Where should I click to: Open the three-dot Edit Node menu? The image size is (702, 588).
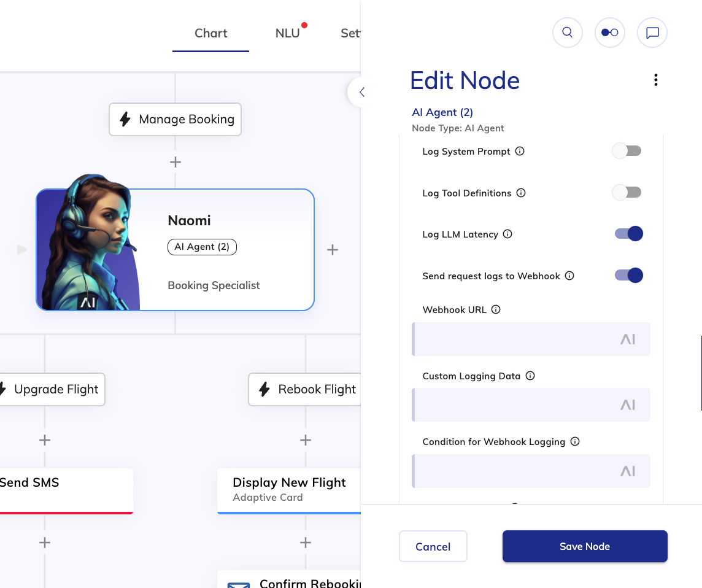656,80
